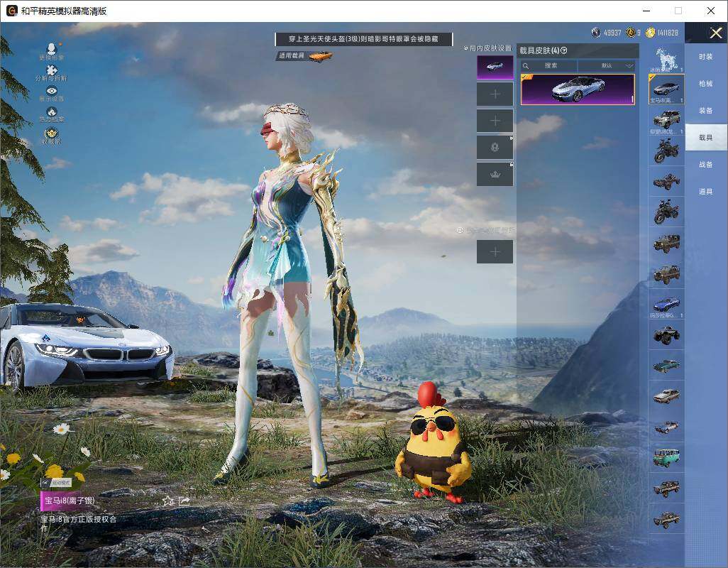Select the grey SUV vehicle thumbnail
728x568 pixels.
pos(666,120)
